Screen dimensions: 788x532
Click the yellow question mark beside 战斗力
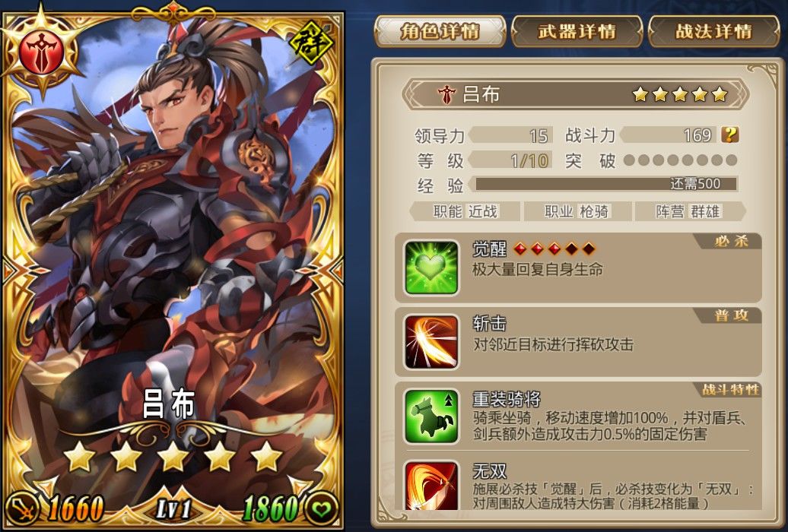[729, 135]
